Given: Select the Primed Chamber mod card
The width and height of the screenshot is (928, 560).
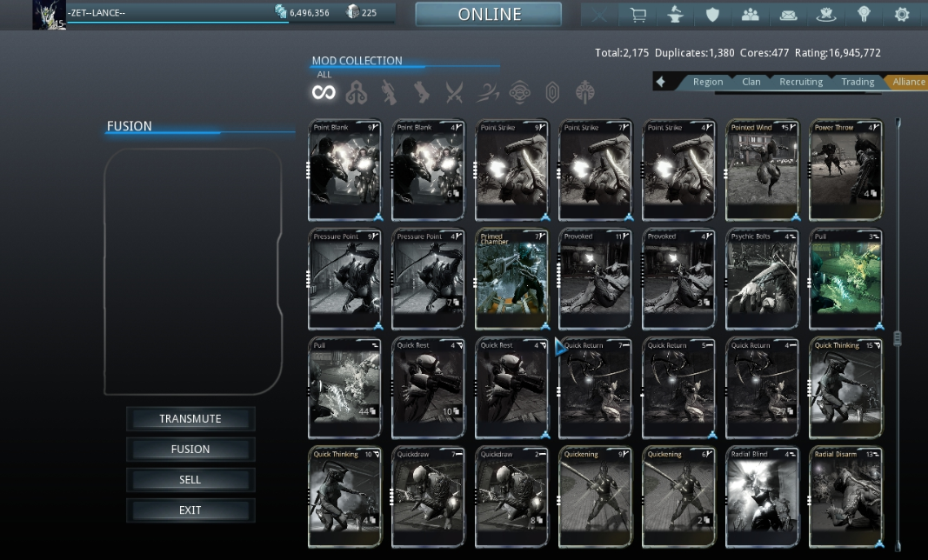Looking at the screenshot, I should point(512,279).
